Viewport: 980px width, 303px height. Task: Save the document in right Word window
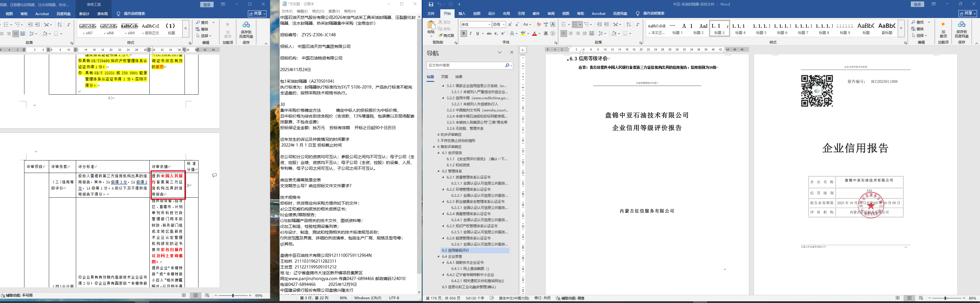(431, 4)
